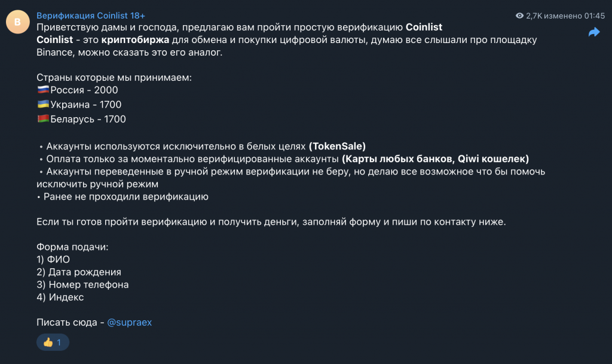612x364 pixels.
Task: Click the bold word криптобиржа
Action: [139, 40]
